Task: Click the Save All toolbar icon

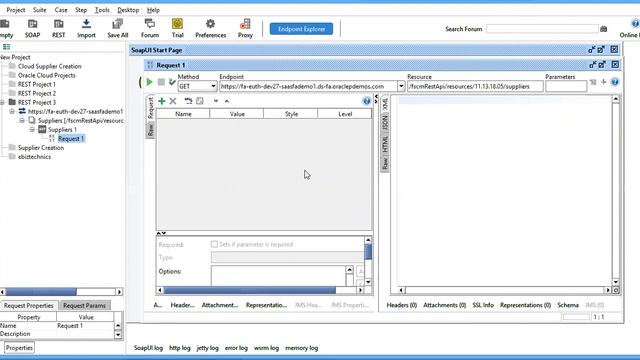Action: tap(118, 28)
